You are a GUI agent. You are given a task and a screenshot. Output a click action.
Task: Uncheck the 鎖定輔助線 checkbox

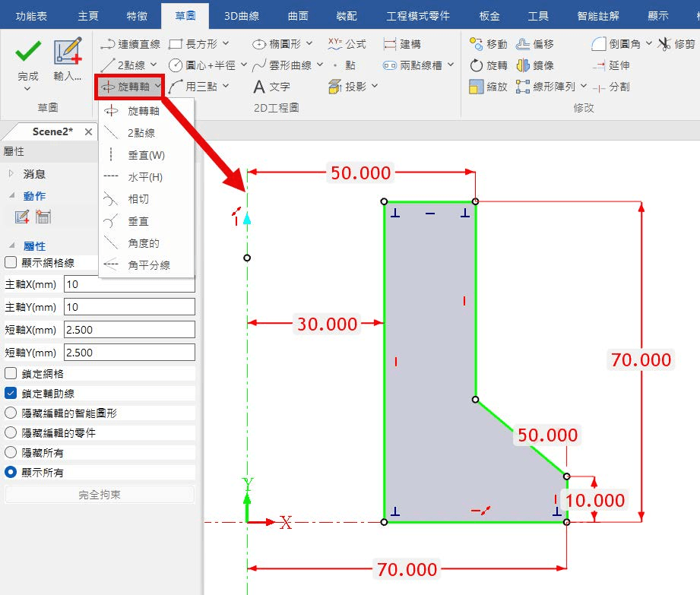[11, 393]
